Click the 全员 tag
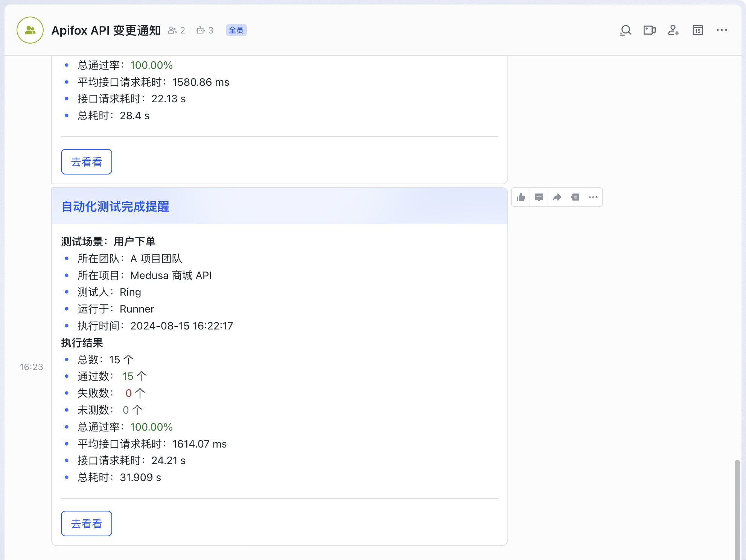 click(236, 30)
